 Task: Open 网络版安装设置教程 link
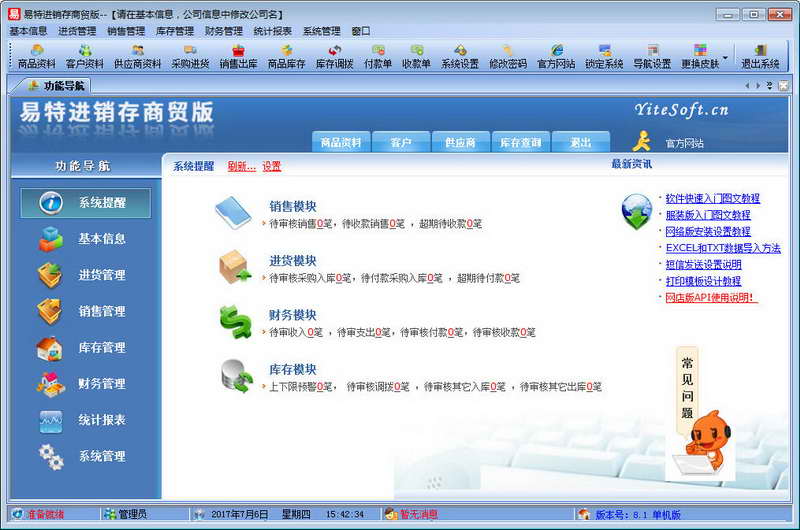[x=708, y=232]
